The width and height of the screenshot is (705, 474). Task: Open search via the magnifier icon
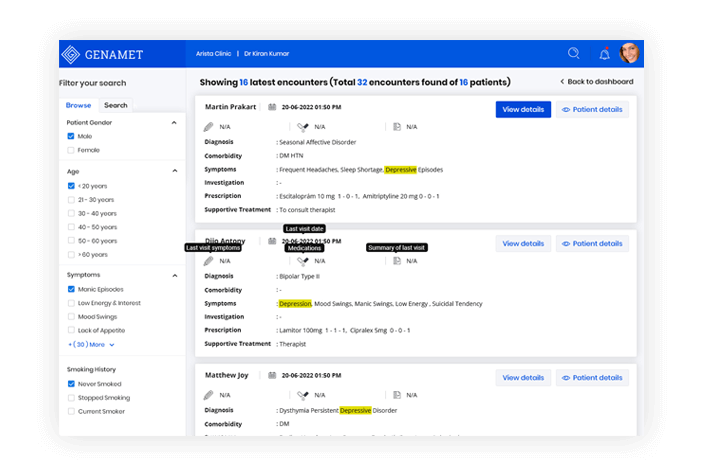pyautogui.click(x=574, y=54)
